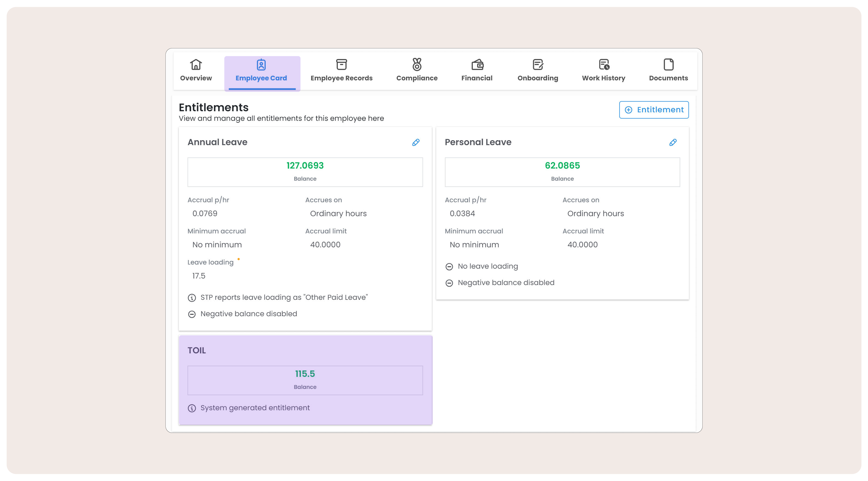Click the Compliance medal icon
The width and height of the screenshot is (868, 481).
click(x=417, y=64)
